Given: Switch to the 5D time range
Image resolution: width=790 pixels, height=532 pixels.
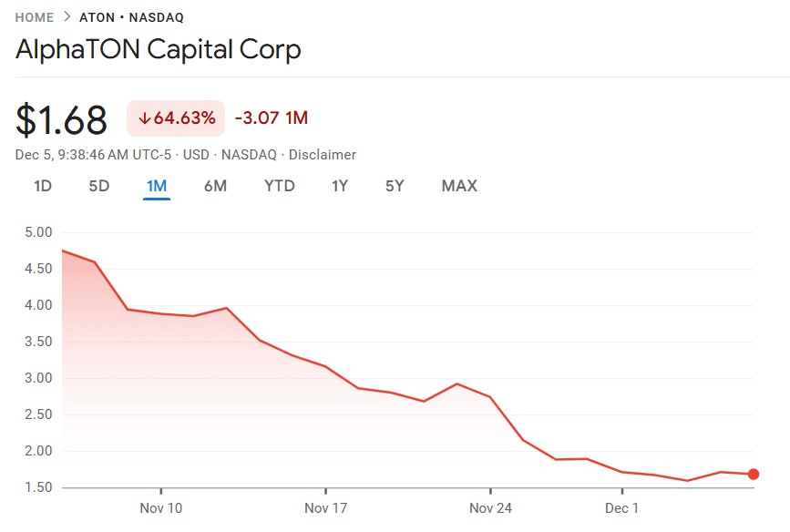Looking at the screenshot, I should tap(98, 186).
